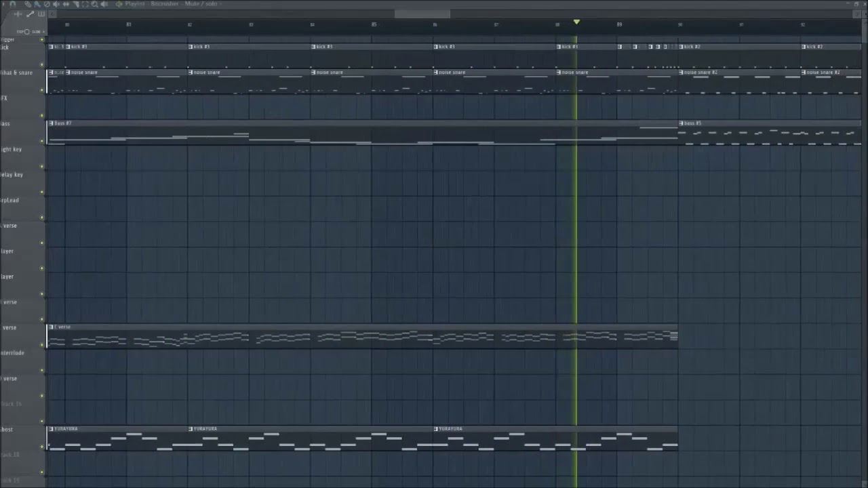The width and height of the screenshot is (868, 488).
Task: Mute the interlude track
Action: tap(42, 370)
